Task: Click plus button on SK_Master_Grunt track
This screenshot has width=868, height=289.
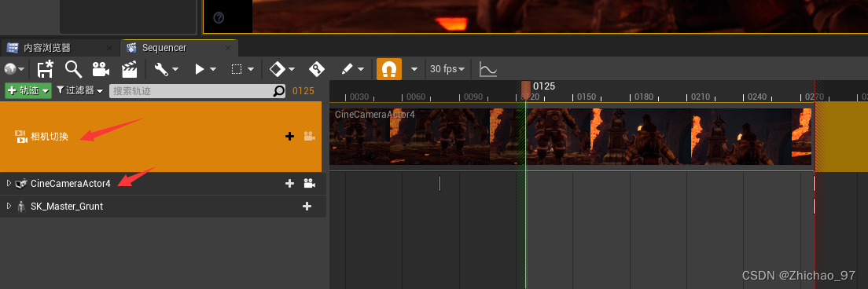Action: point(307,206)
